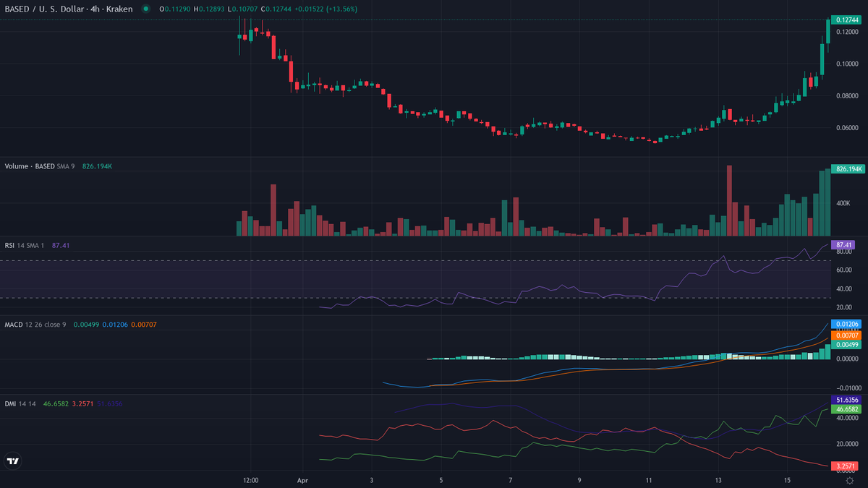Select the DMI 14 14 indicator legend
868x488 pixels.
pyautogui.click(x=22, y=403)
